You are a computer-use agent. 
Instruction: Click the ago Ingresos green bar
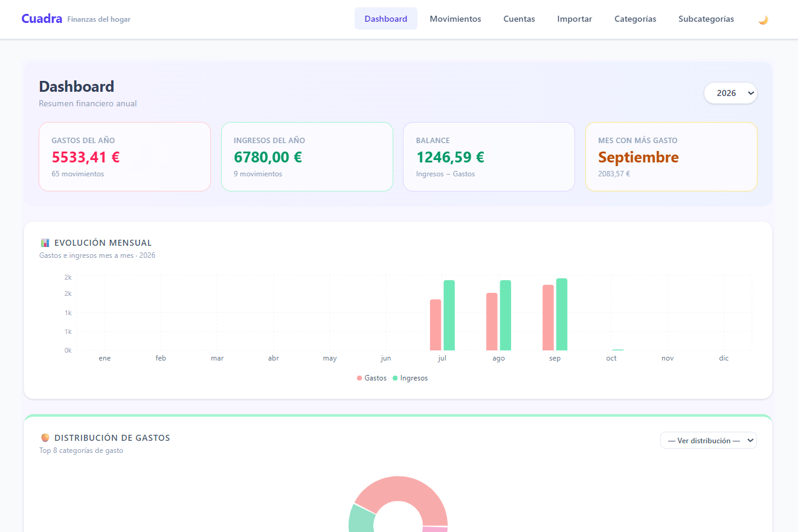pos(505,315)
